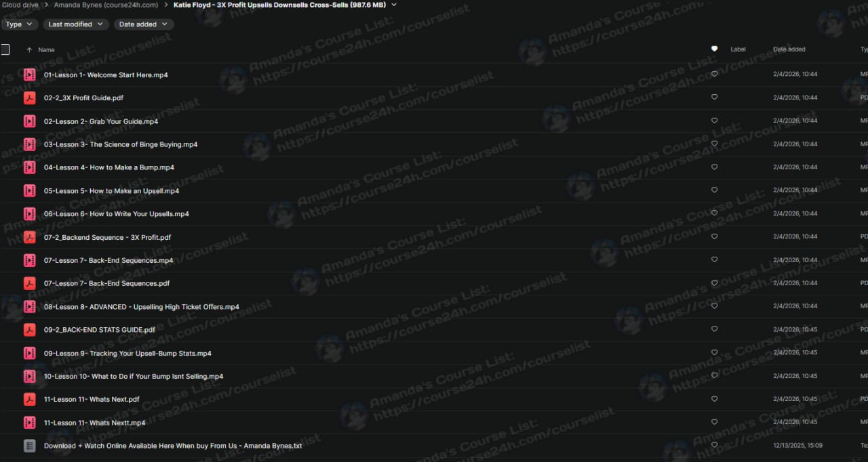The image size is (868, 462).
Task: Sort files by the Date added column
Action: click(789, 49)
